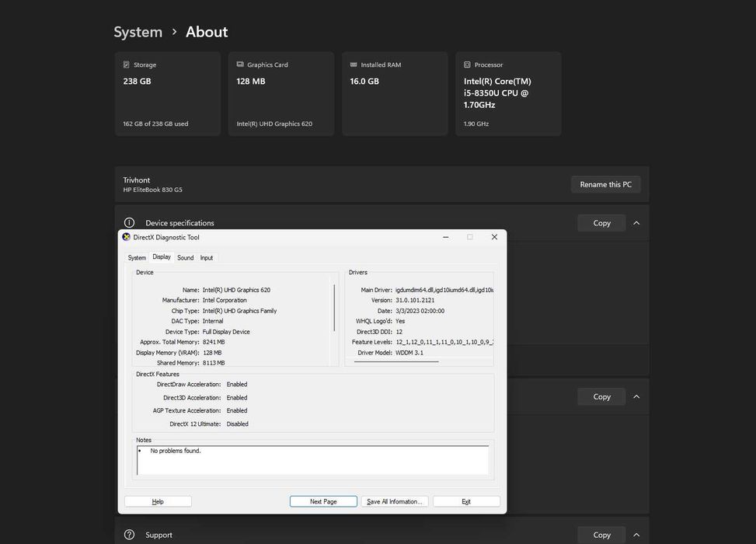Image resolution: width=756 pixels, height=544 pixels.
Task: Click the Installed RAM icon
Action: point(354,65)
